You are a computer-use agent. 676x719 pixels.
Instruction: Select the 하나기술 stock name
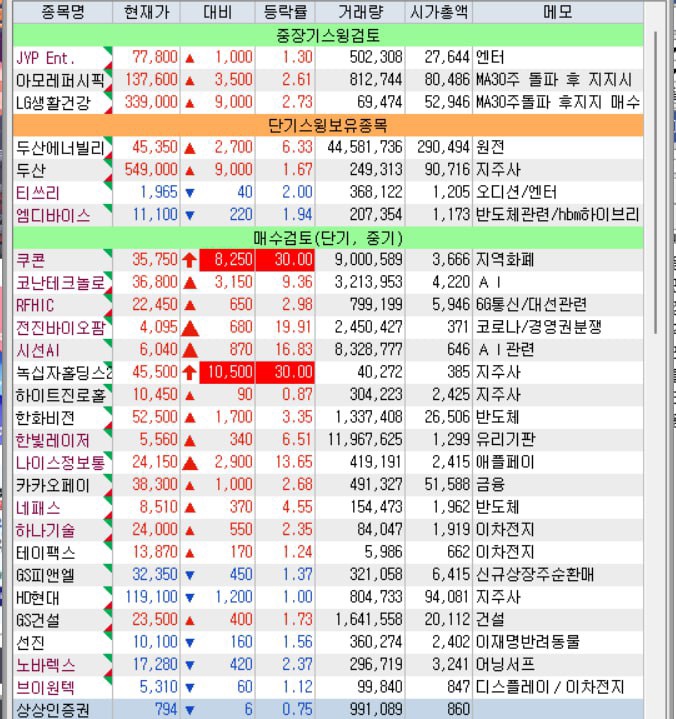pyautogui.click(x=45, y=530)
